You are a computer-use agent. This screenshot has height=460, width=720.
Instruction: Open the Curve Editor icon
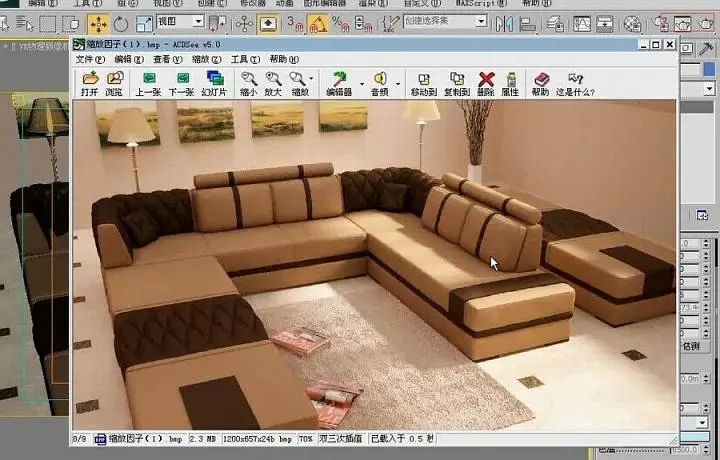[582, 23]
